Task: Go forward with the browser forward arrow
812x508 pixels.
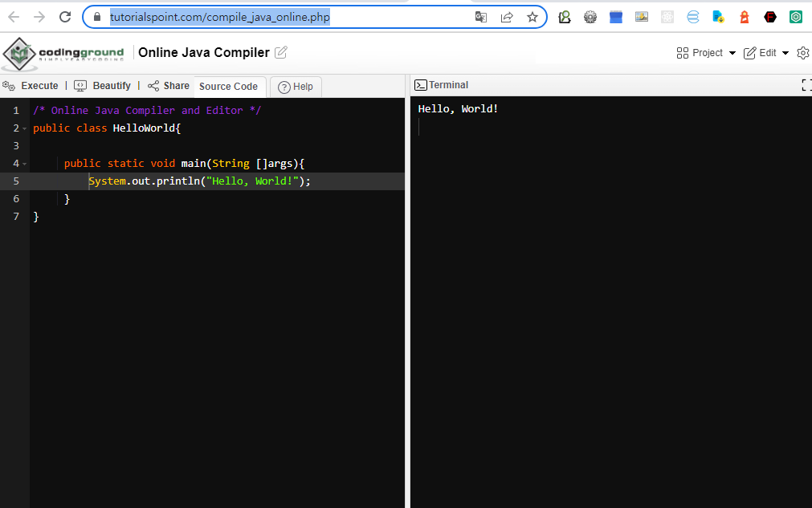Action: [39, 17]
